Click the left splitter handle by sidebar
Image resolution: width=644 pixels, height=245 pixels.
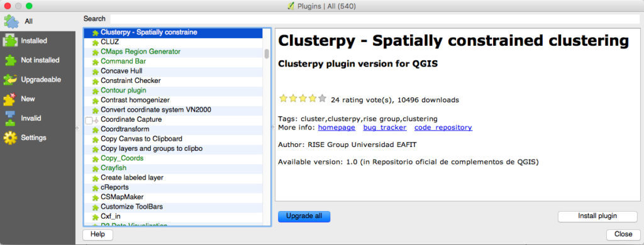pos(77,128)
